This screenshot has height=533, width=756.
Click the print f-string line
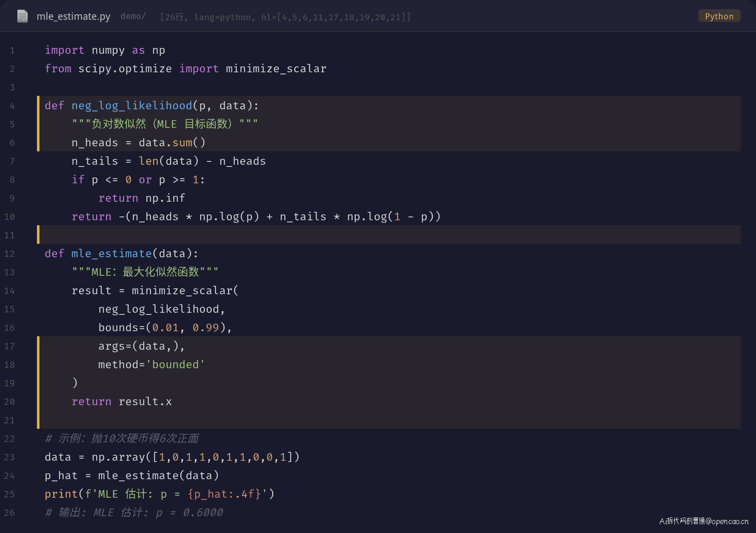[160, 494]
